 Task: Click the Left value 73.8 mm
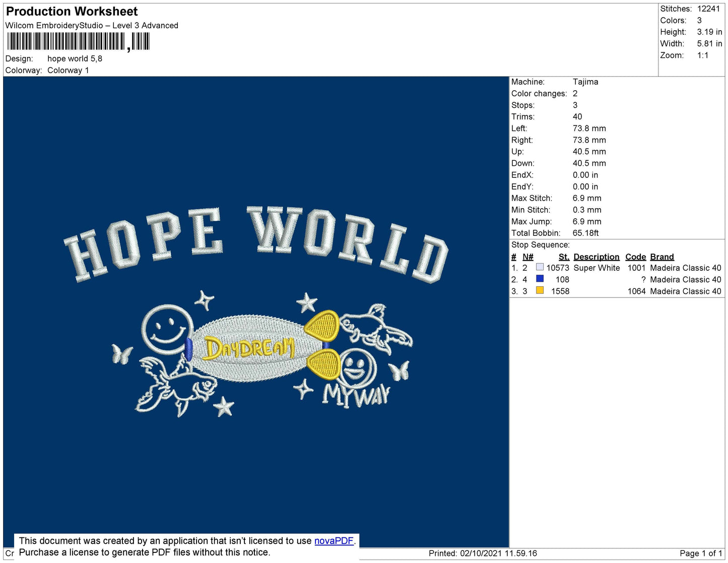point(589,128)
